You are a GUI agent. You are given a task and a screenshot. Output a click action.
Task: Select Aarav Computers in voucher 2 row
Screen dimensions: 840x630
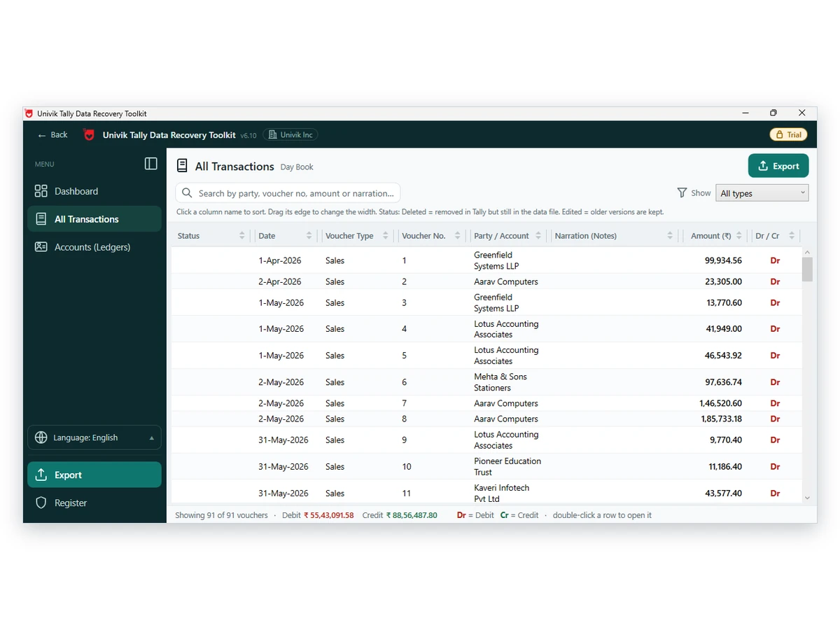[x=506, y=281]
